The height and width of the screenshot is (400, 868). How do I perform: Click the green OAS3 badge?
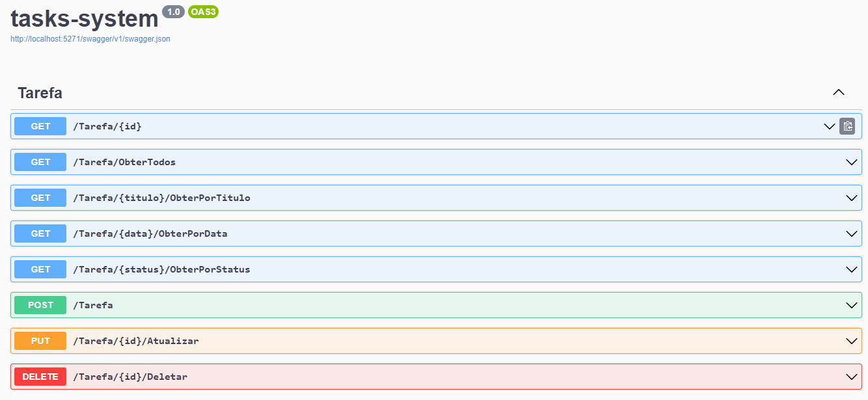(203, 11)
